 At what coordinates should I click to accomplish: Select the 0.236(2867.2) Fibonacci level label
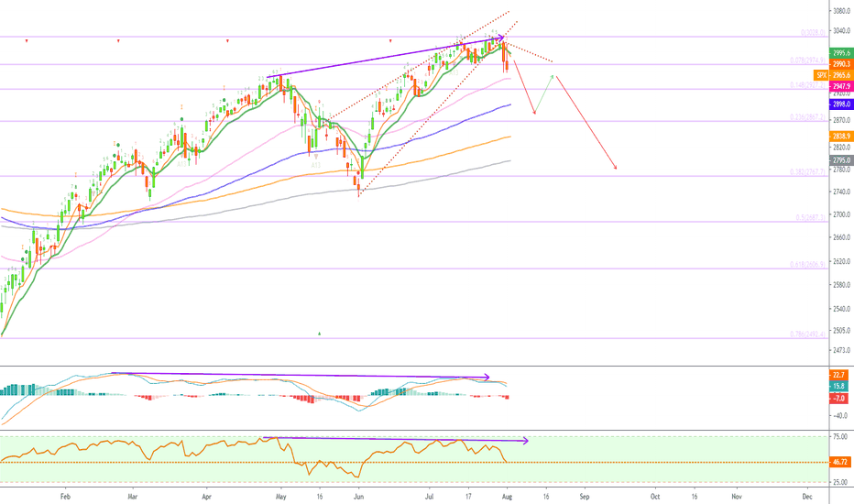point(808,117)
